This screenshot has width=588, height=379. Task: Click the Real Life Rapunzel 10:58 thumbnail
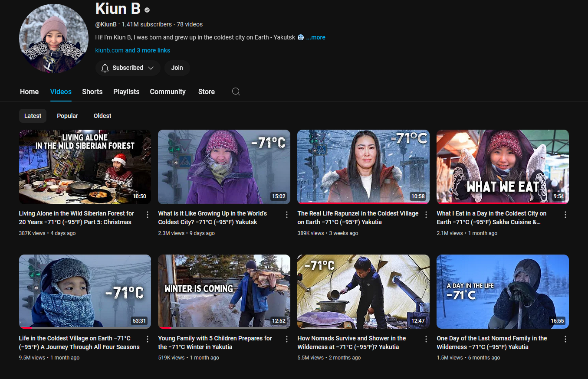pyautogui.click(x=364, y=167)
